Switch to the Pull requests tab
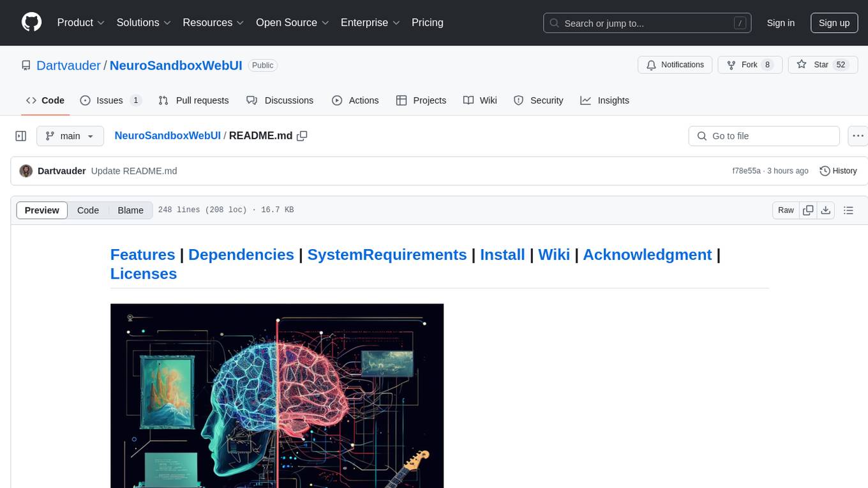The height and width of the screenshot is (488, 868). coord(193,100)
